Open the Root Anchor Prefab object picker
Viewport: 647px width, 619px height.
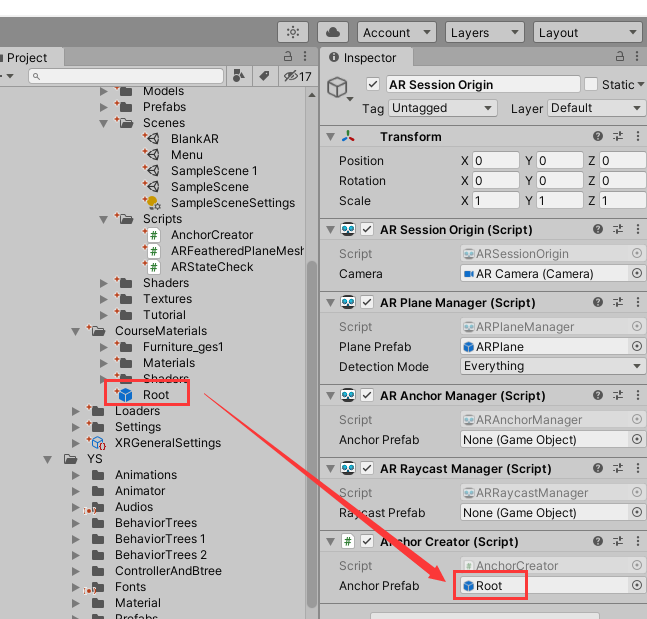pos(637,585)
